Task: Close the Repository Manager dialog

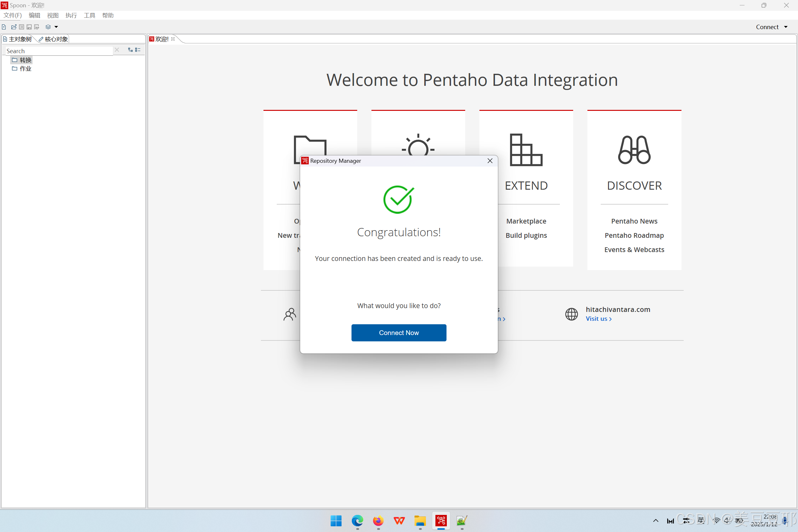Action: (490, 161)
